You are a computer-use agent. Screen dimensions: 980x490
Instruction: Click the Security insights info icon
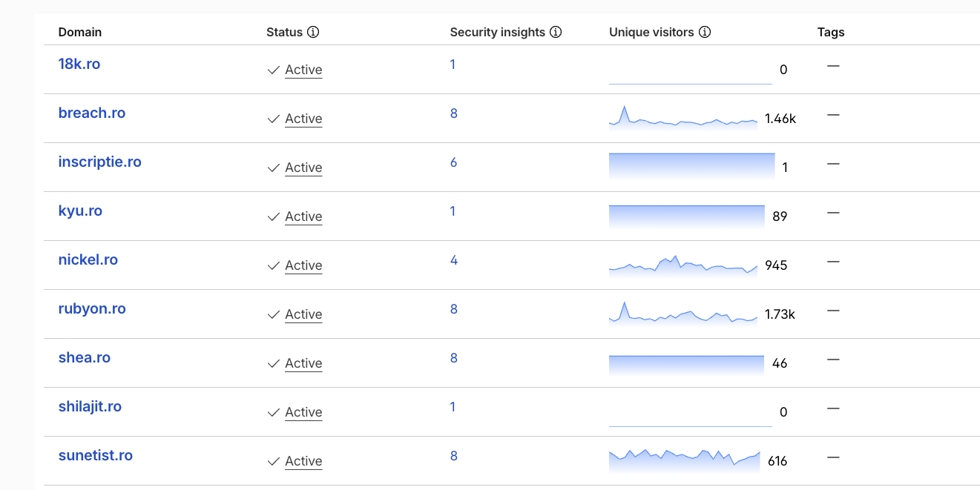point(556,32)
